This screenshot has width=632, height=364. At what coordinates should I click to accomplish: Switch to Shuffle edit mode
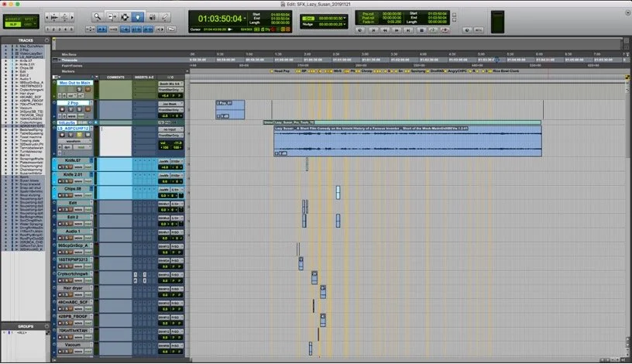14,19
